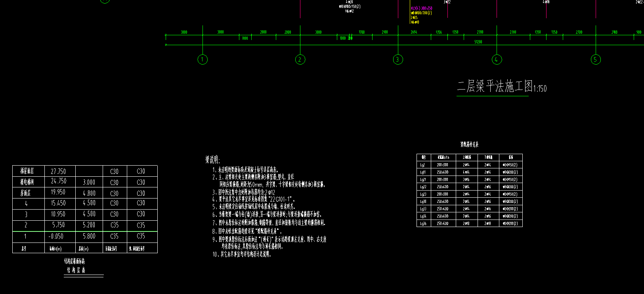Click the 2Φ18 top bar cell in Lg36 row

(466, 223)
